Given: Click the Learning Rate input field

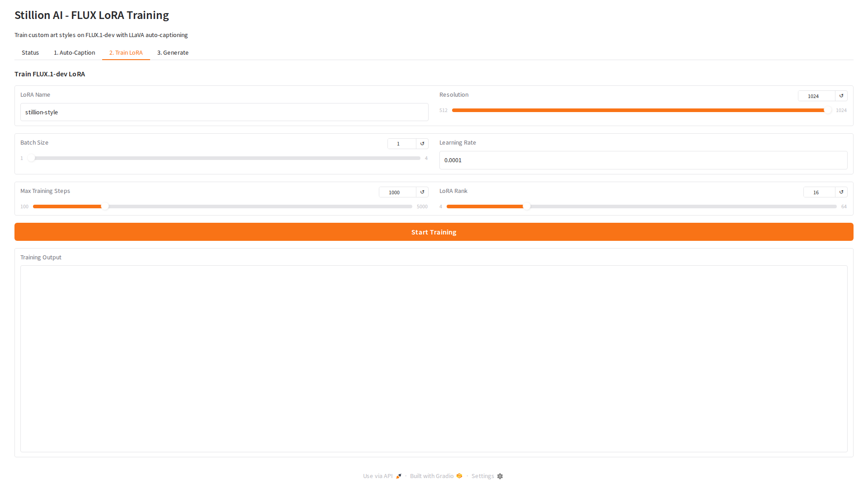Looking at the screenshot, I should coord(643,160).
